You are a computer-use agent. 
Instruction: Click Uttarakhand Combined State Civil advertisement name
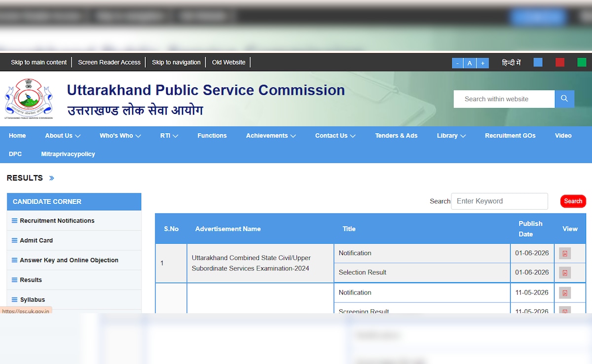pos(251,263)
